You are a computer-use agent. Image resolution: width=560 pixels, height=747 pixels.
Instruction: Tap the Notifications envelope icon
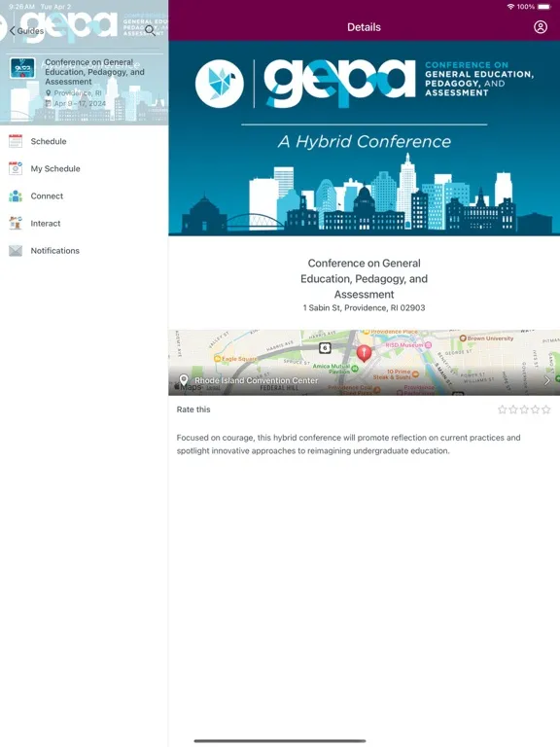[x=16, y=251]
